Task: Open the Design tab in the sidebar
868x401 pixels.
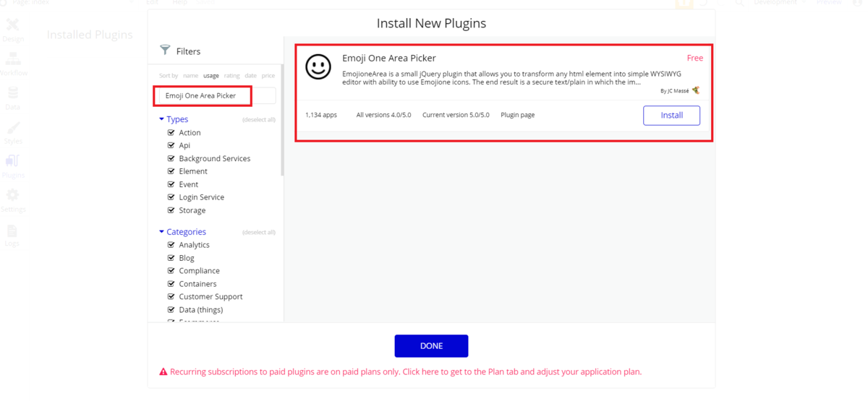Action: [x=13, y=30]
